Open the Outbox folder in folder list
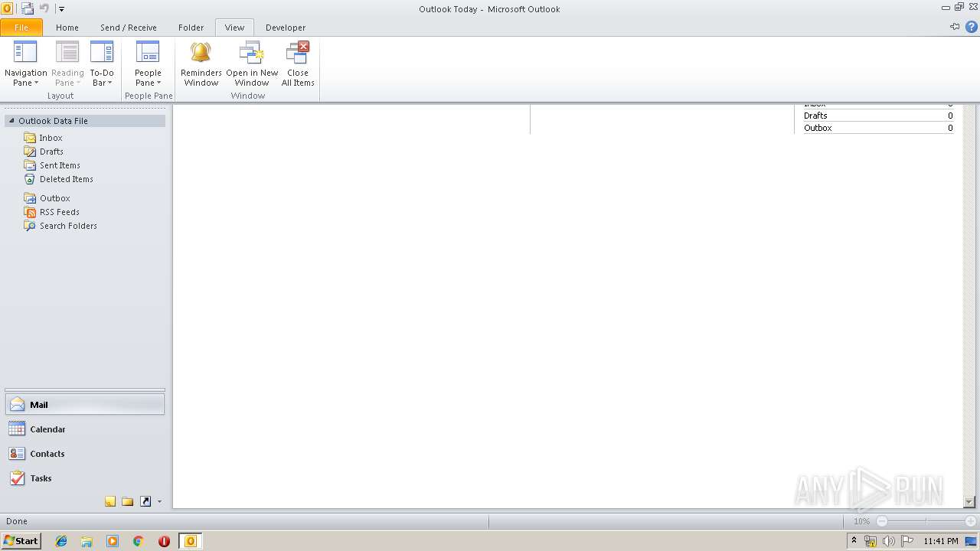This screenshot has width=980, height=551. tap(54, 198)
